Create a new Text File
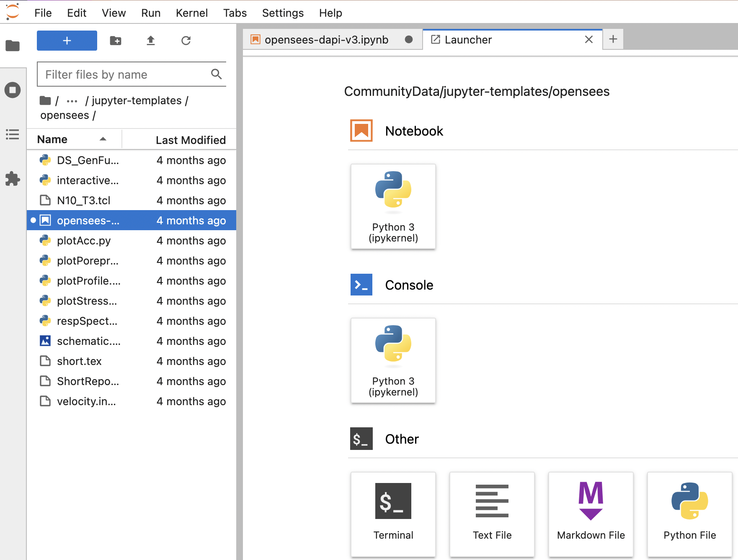 492,514
